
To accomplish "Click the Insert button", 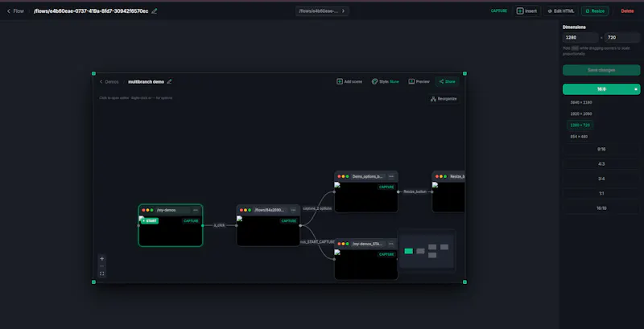I will pos(526,11).
